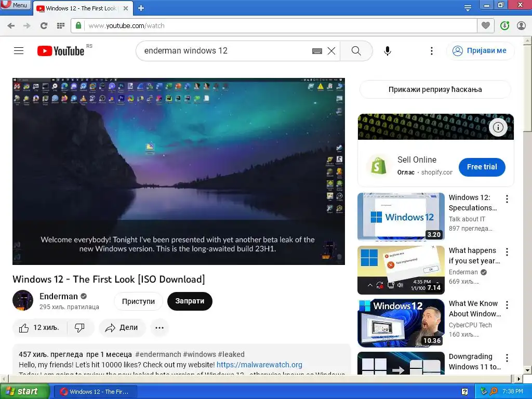Open a new tab with plus icon

pos(141,8)
